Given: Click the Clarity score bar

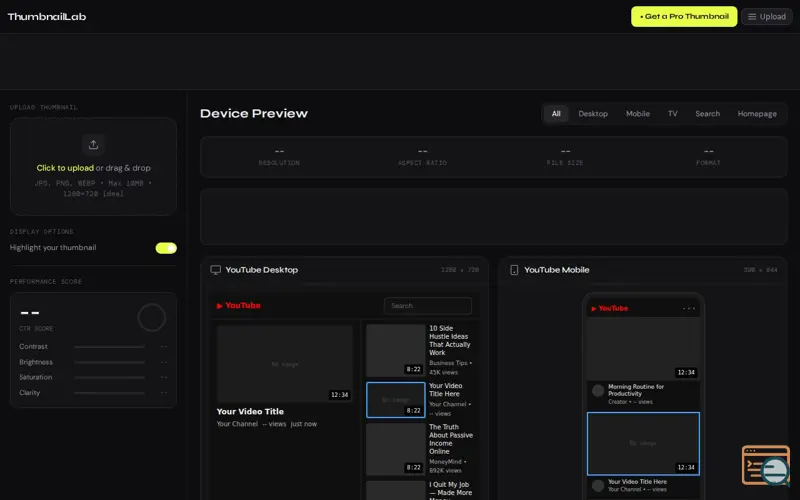Looking at the screenshot, I should point(109,393).
